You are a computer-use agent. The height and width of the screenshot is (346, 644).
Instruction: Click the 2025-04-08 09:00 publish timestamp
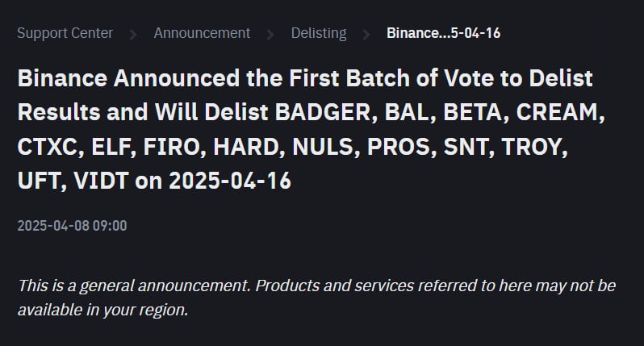(73, 226)
